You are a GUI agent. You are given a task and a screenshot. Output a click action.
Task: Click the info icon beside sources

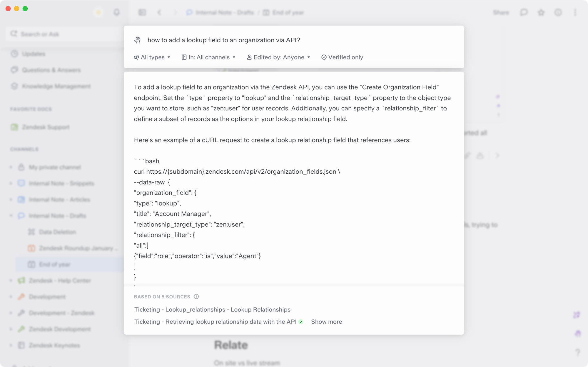click(x=196, y=297)
